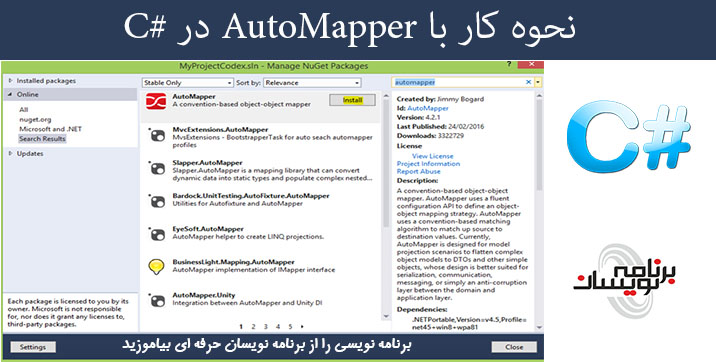Click the AutoMapper.Unity package icon
Image resolution: width=716 pixels, height=362 pixels.
click(x=157, y=301)
